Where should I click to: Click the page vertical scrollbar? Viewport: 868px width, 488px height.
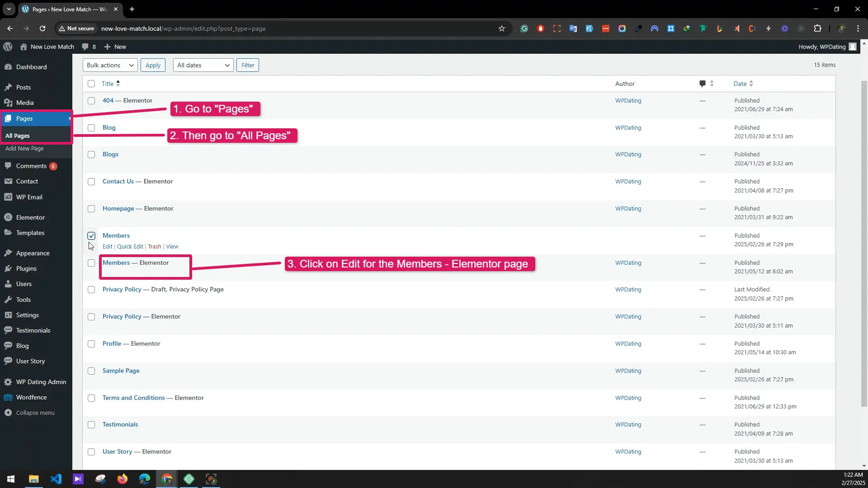point(864,244)
